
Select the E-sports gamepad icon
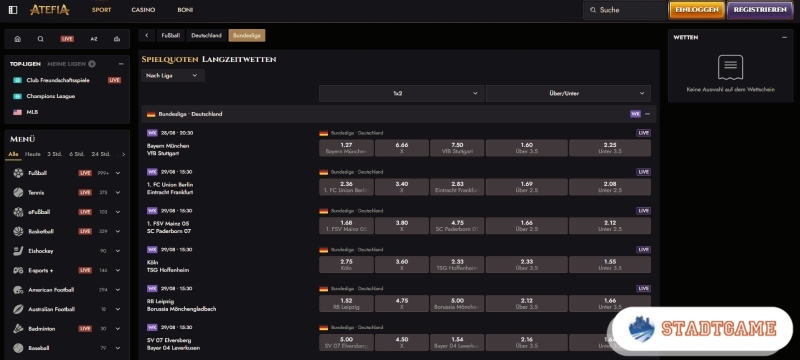click(x=18, y=270)
